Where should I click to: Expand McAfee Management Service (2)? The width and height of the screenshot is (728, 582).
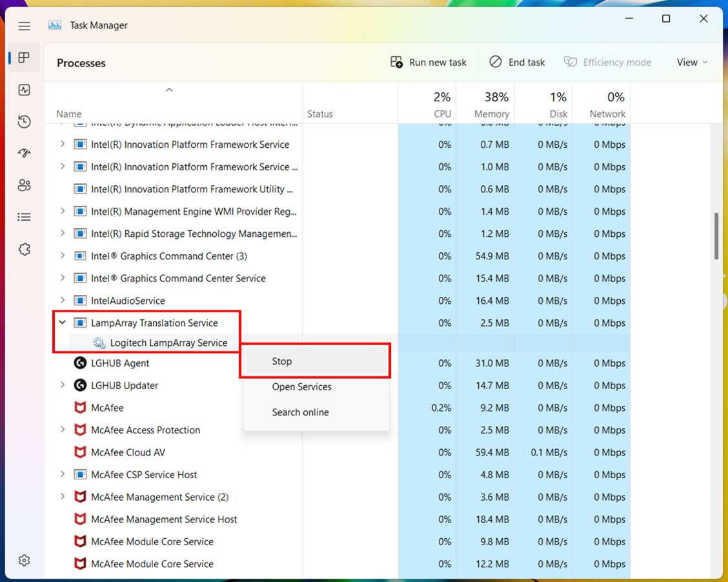[62, 497]
